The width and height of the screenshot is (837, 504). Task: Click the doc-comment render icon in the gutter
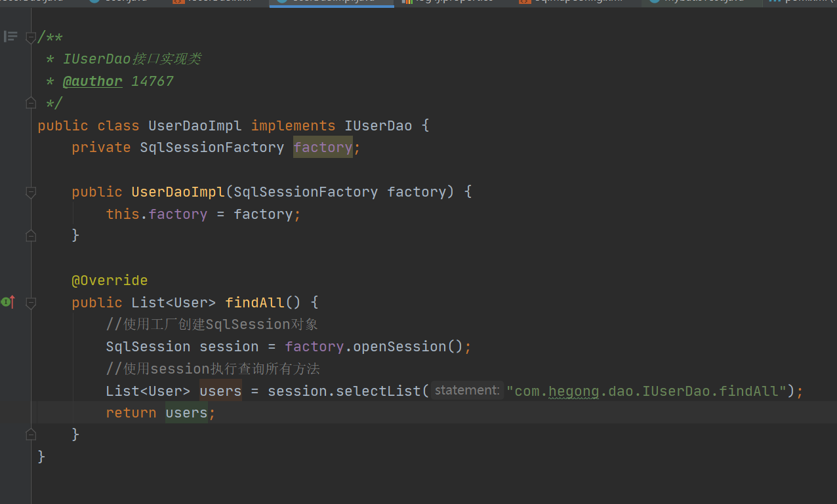(10, 37)
